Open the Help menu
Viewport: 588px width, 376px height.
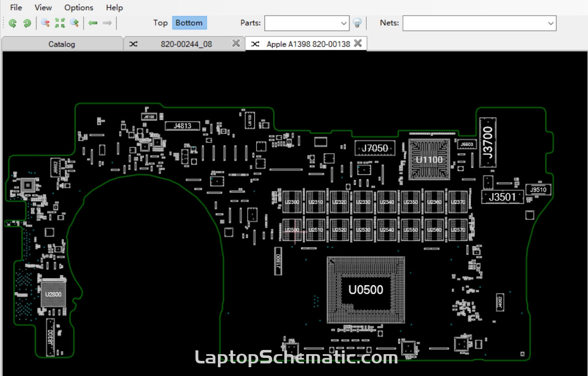pyautogui.click(x=114, y=8)
